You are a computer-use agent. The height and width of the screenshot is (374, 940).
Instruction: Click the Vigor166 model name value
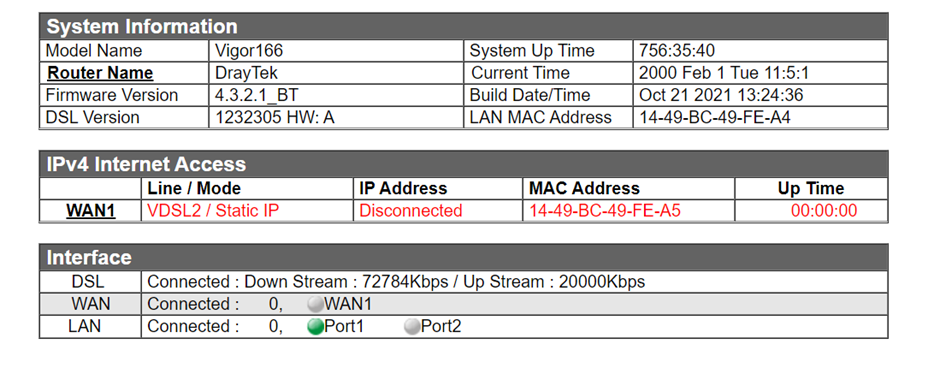(248, 51)
